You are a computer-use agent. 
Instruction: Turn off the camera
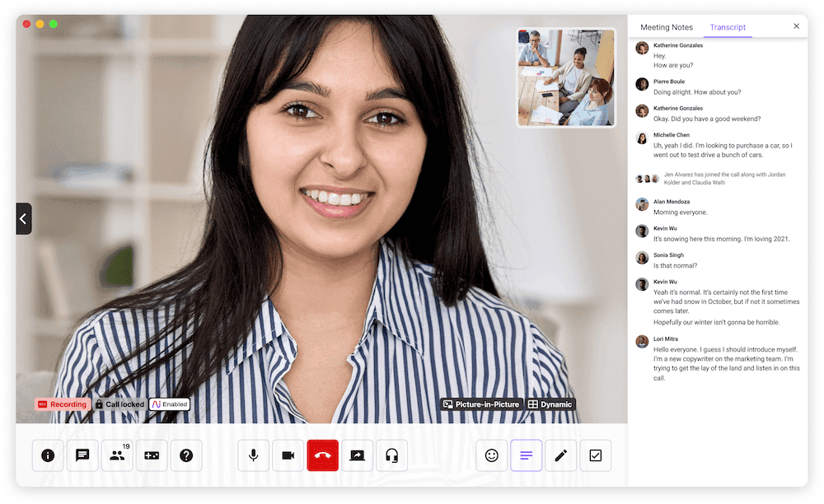pos(288,455)
